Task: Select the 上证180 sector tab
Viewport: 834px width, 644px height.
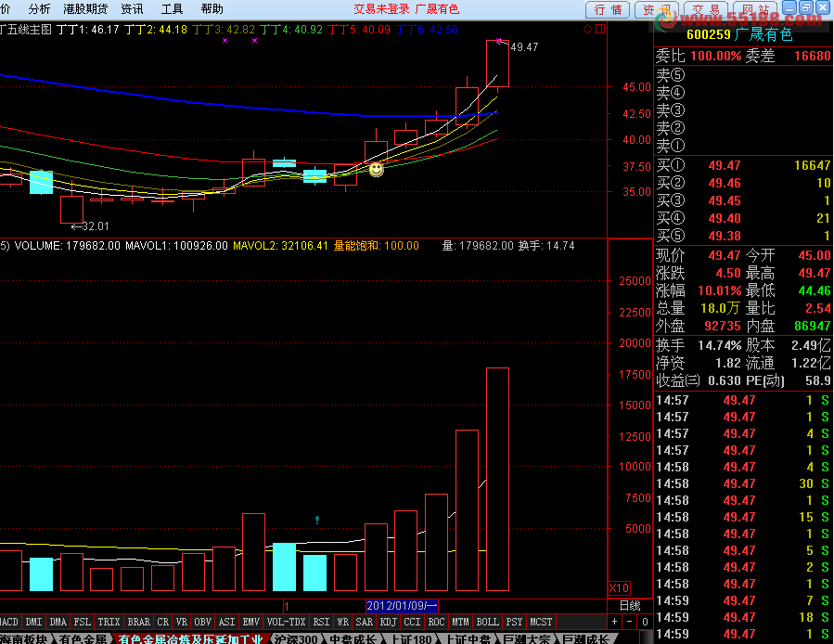Action: [x=412, y=638]
